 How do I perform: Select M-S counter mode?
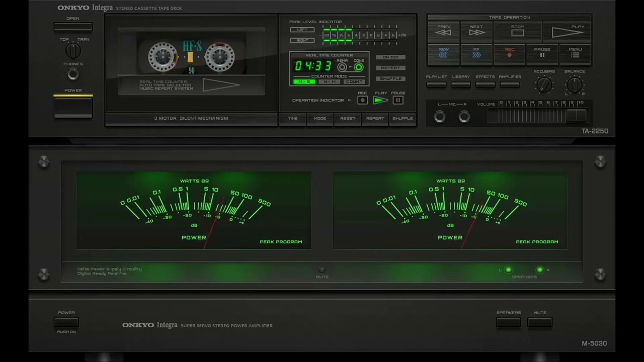pyautogui.click(x=304, y=81)
